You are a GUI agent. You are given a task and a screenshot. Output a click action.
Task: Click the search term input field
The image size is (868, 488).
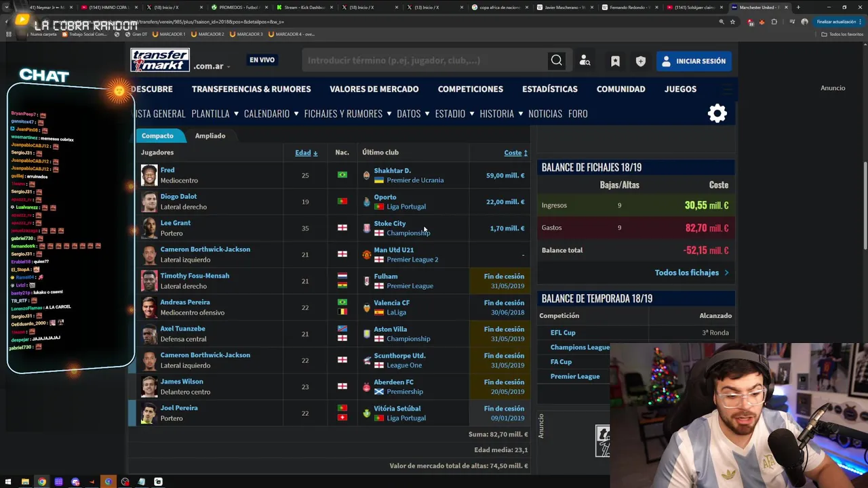pyautogui.click(x=426, y=60)
